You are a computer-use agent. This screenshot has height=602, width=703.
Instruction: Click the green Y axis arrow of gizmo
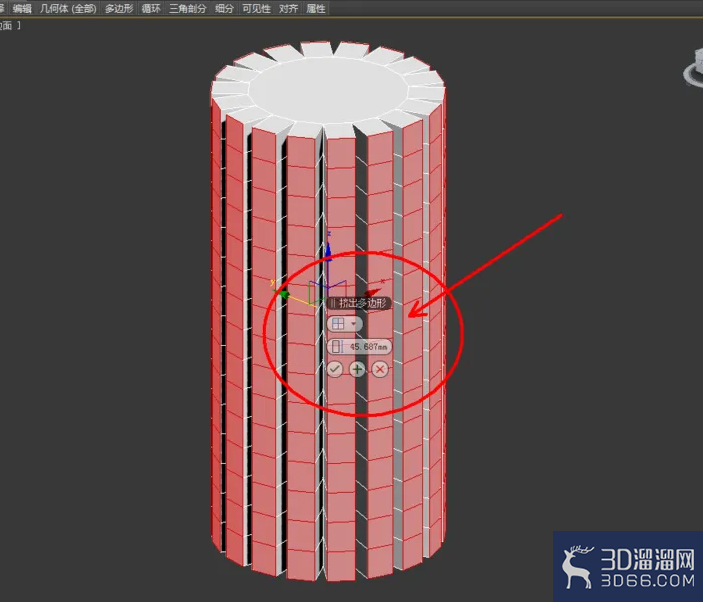(x=283, y=295)
